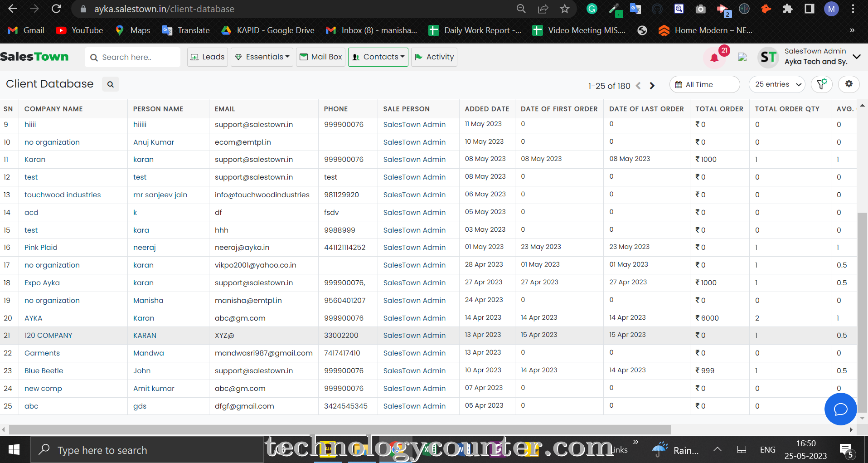Expand the Contacts dropdown menu

(x=378, y=57)
